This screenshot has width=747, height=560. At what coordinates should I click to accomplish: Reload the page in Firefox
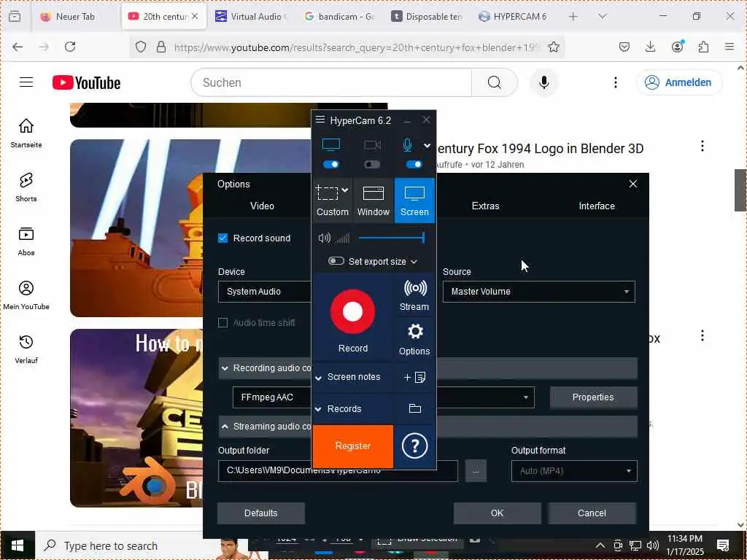pos(70,47)
